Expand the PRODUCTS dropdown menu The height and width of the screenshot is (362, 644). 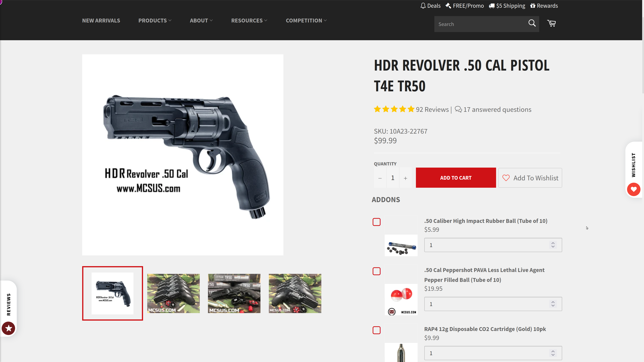tap(155, 20)
